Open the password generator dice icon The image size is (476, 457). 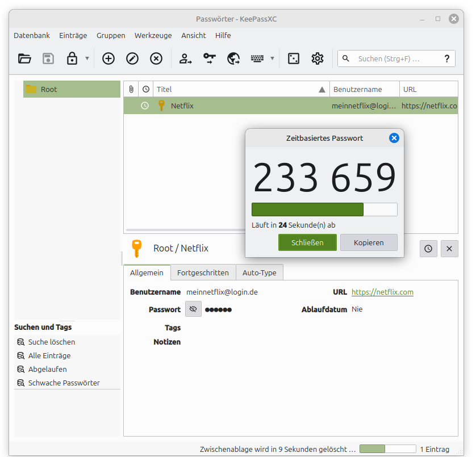pos(293,58)
